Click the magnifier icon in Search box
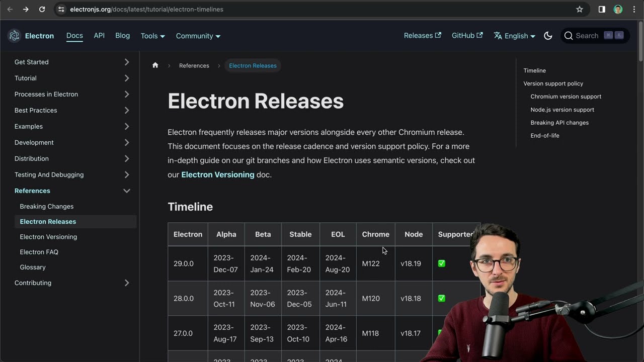This screenshot has width=644, height=362. [x=569, y=36]
